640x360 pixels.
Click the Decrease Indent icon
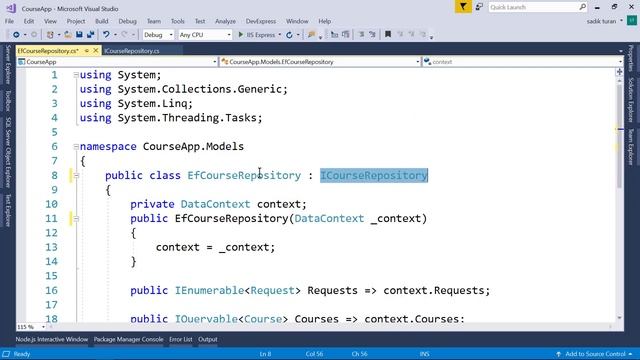tap(361, 35)
